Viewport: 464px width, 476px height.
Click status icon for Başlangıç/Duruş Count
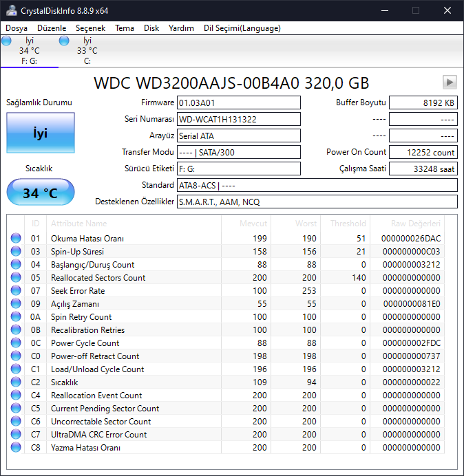click(16, 264)
